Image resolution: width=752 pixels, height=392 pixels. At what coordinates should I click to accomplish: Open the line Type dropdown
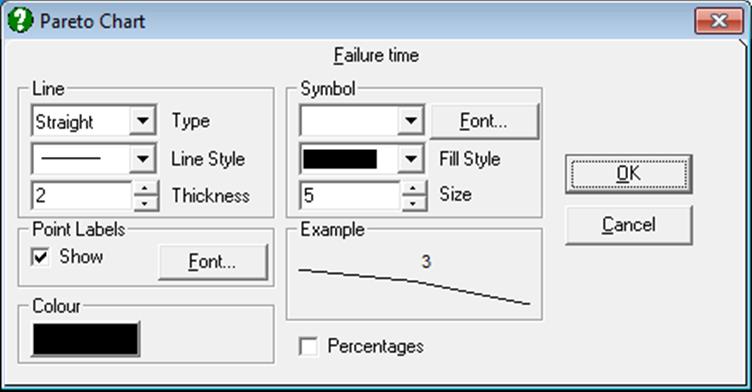click(142, 120)
